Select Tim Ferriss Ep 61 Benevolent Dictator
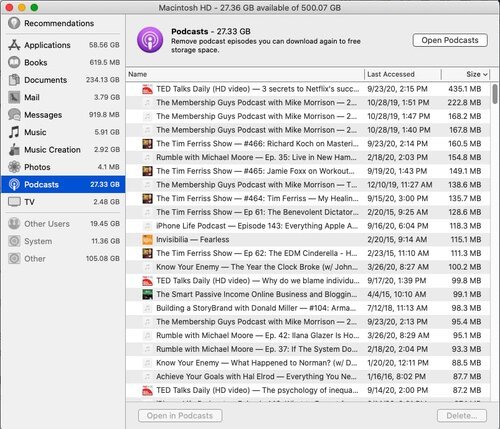This screenshot has height=429, width=500. (x=308, y=212)
